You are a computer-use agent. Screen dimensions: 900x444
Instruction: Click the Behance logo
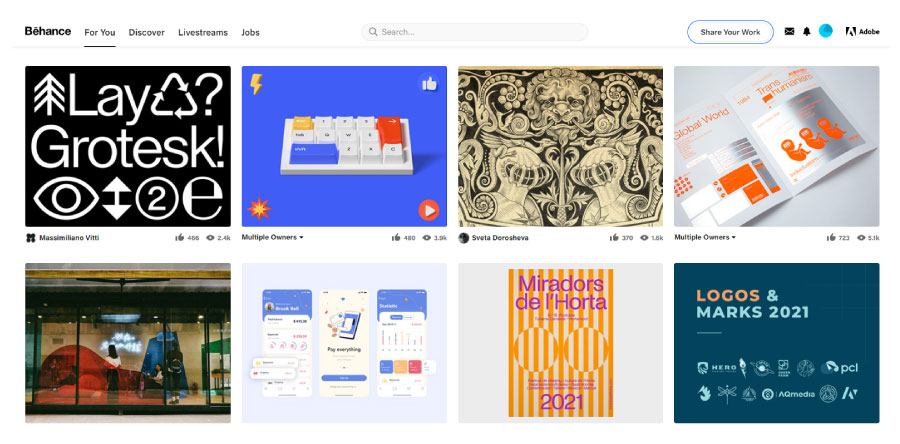(48, 32)
